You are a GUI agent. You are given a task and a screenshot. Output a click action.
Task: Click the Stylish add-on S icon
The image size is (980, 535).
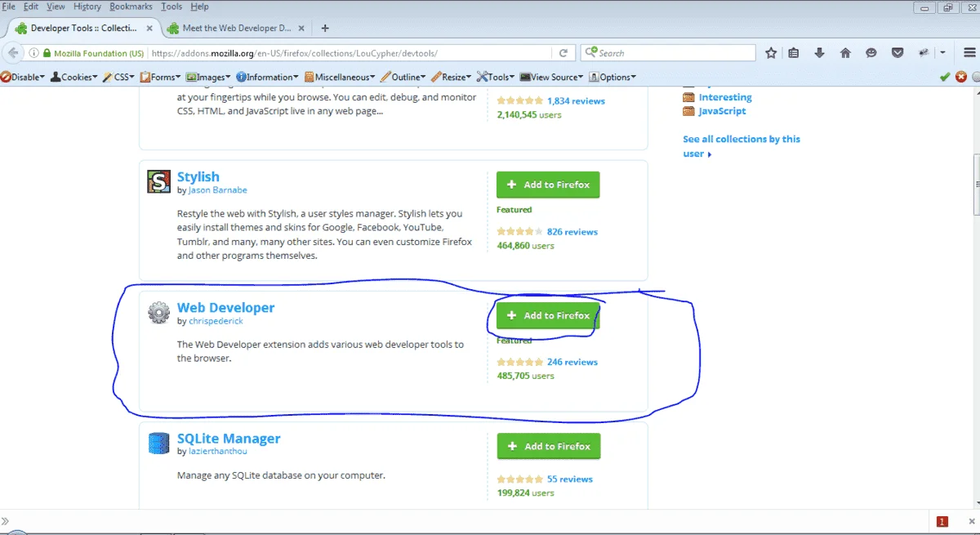pyautogui.click(x=158, y=181)
